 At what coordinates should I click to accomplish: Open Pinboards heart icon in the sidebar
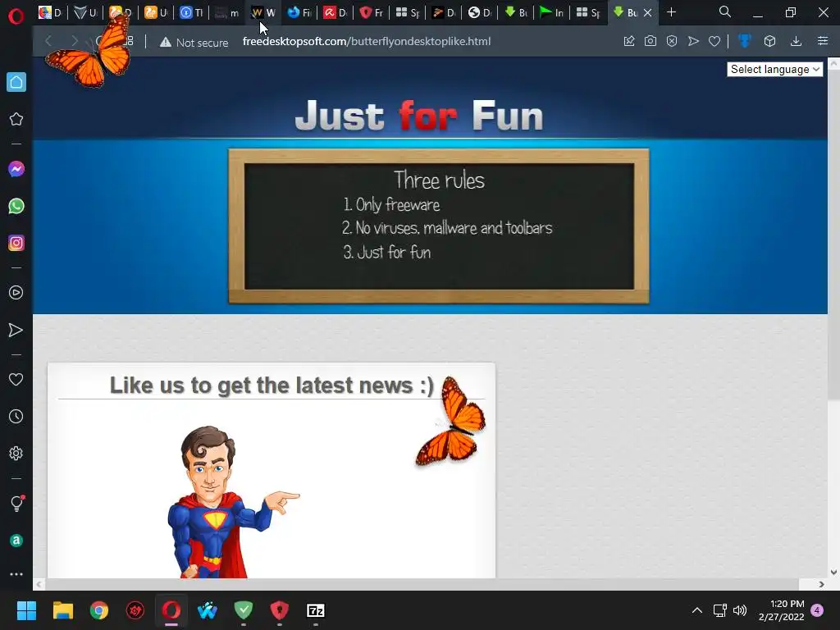(16, 379)
